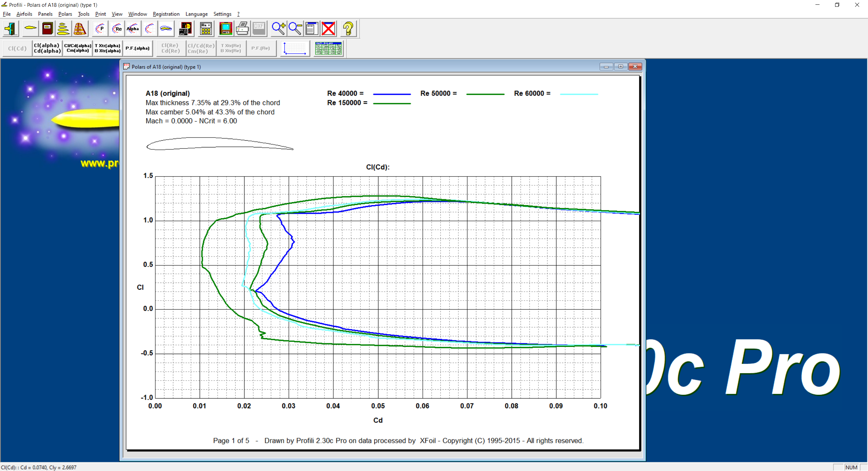
Task: Switch to P.F.(alpha) graph
Action: coord(138,48)
